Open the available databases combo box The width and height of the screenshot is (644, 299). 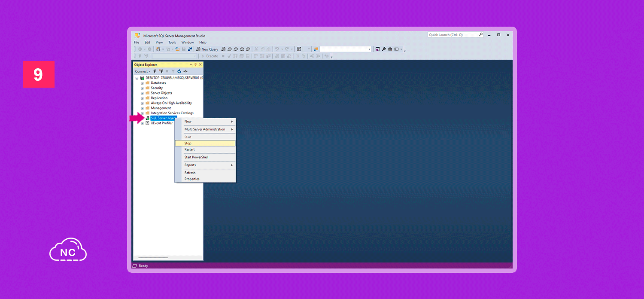[174, 56]
